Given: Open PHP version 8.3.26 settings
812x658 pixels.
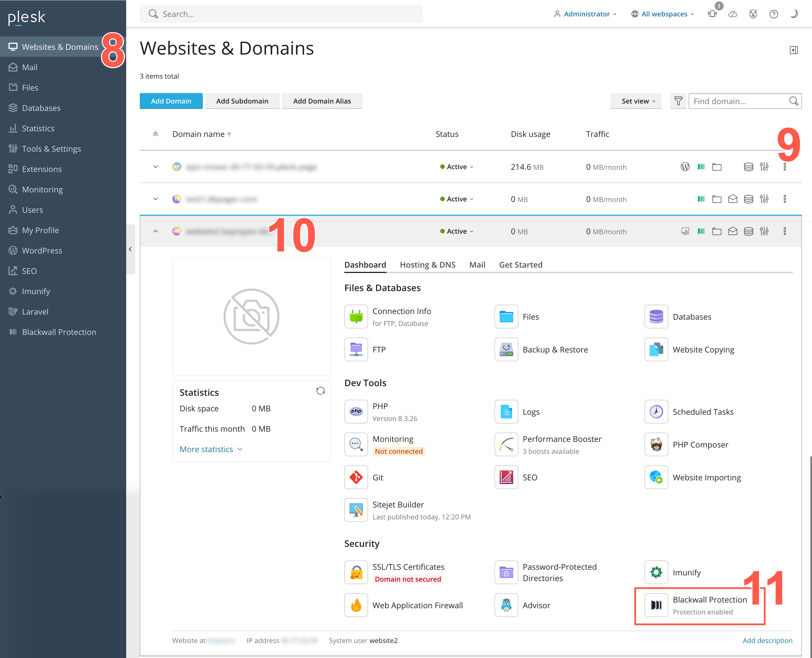Looking at the screenshot, I should [x=381, y=412].
